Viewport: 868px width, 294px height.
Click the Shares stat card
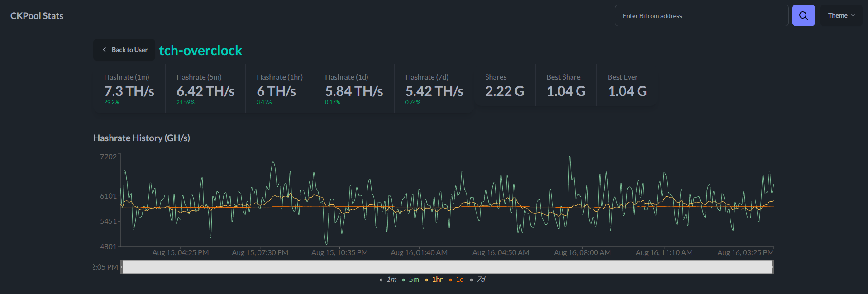[x=504, y=86]
